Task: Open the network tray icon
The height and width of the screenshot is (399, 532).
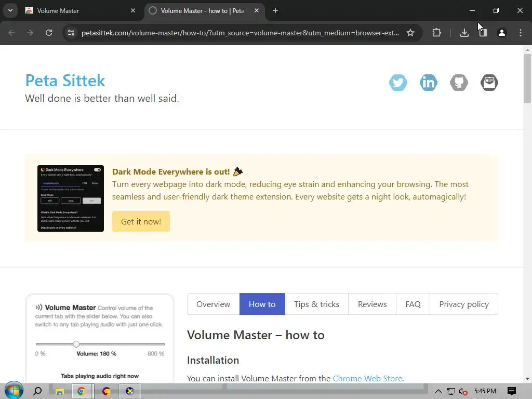Action: pos(450,391)
